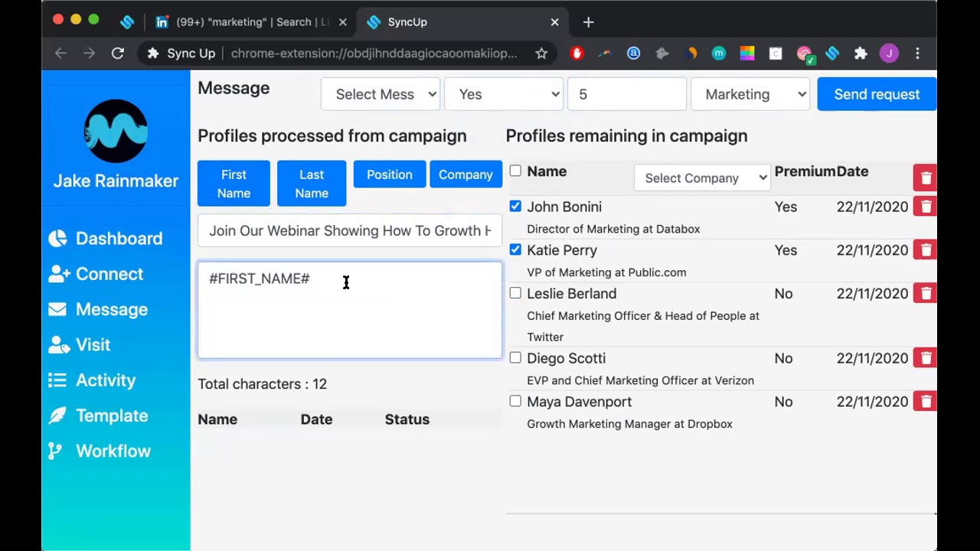Open the Connect sidebar icon

(57, 274)
